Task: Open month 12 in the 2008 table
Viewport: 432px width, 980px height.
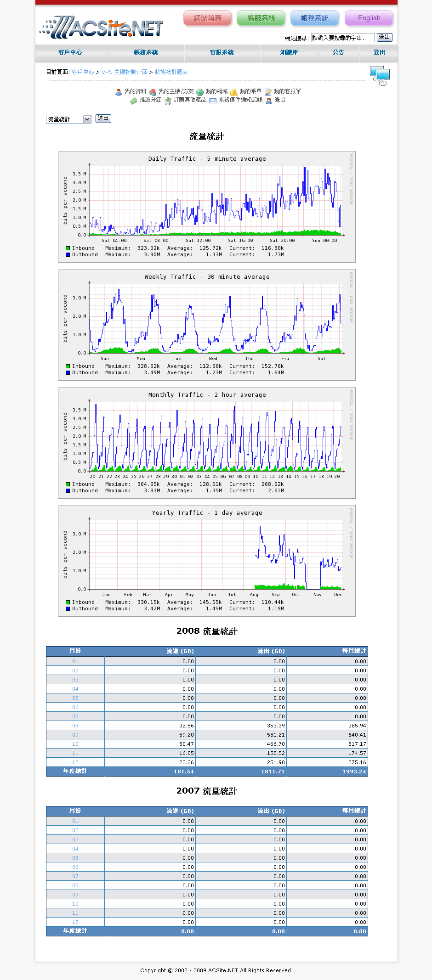Action: 75,762
